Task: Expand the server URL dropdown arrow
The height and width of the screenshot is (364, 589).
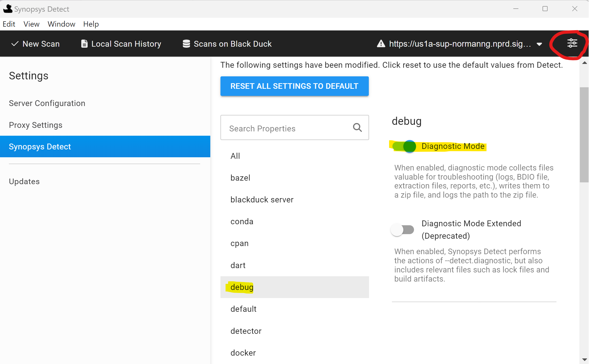Action: [539, 44]
